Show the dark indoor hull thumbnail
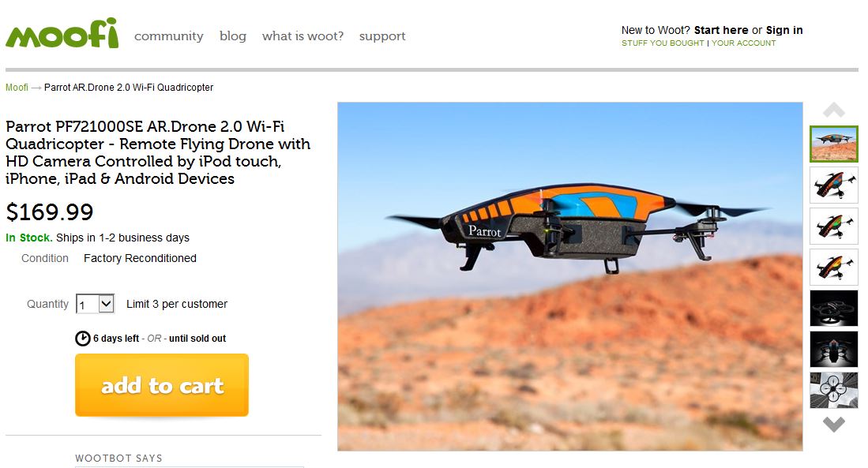This screenshot has height=468, width=868. [x=834, y=308]
